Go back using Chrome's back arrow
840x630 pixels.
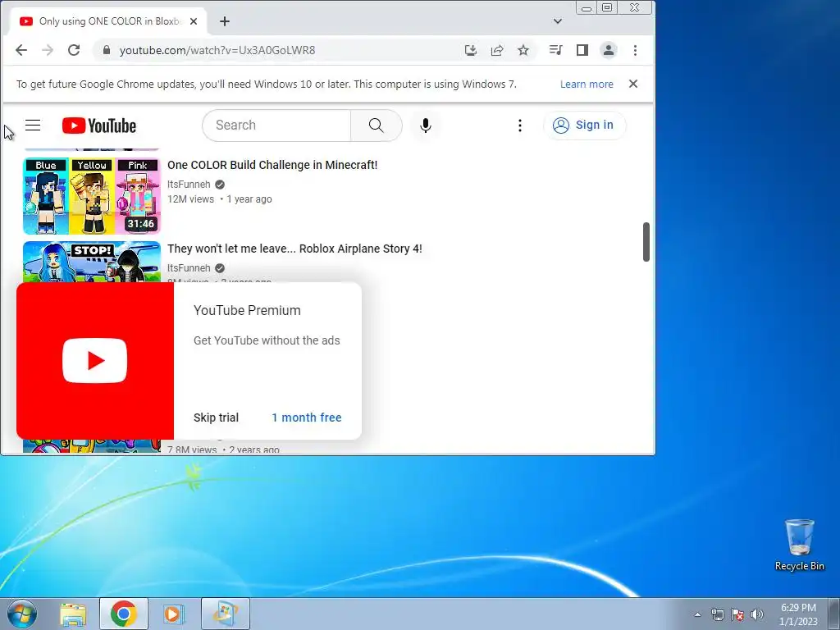pos(21,50)
